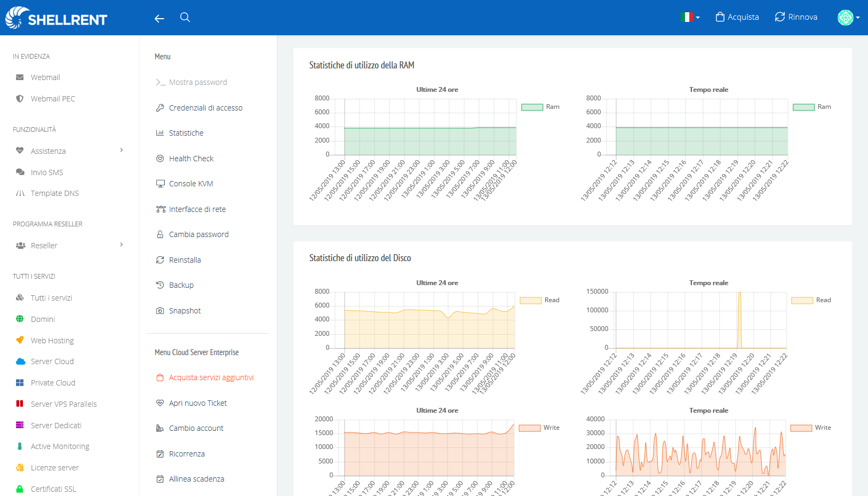Click the Assistenza heart icon
The image size is (868, 496).
pos(20,151)
